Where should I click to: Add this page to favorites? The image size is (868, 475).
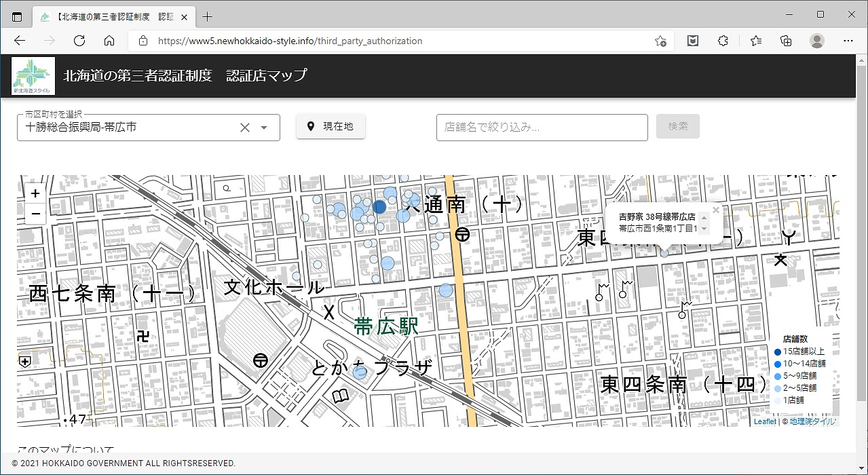click(660, 41)
